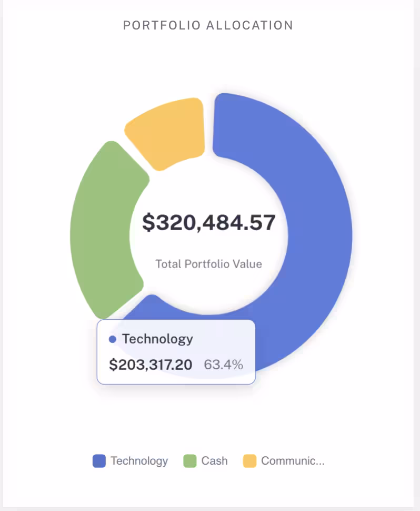Toggle the yellow Communic... legend swatch
The height and width of the screenshot is (511, 420).
249,461
